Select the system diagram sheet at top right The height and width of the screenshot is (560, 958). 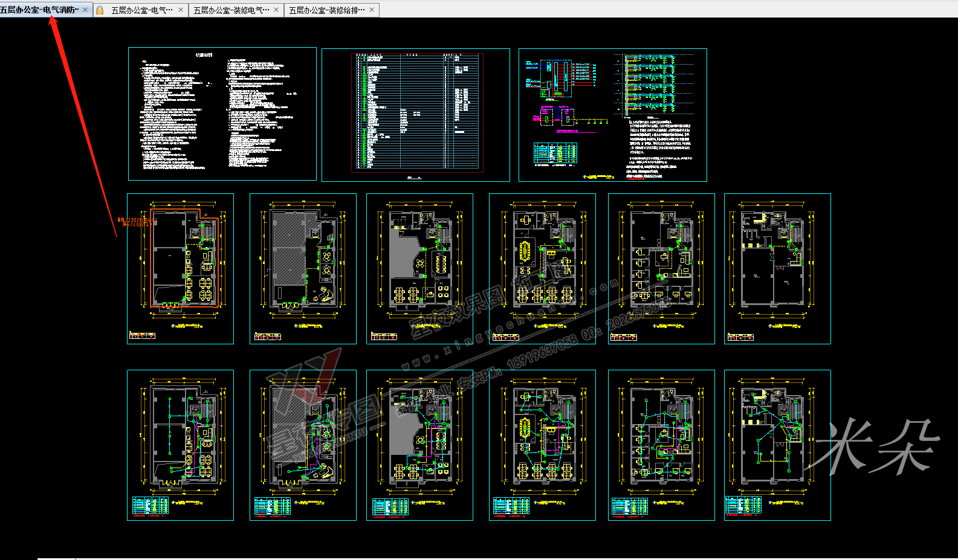coord(612,115)
